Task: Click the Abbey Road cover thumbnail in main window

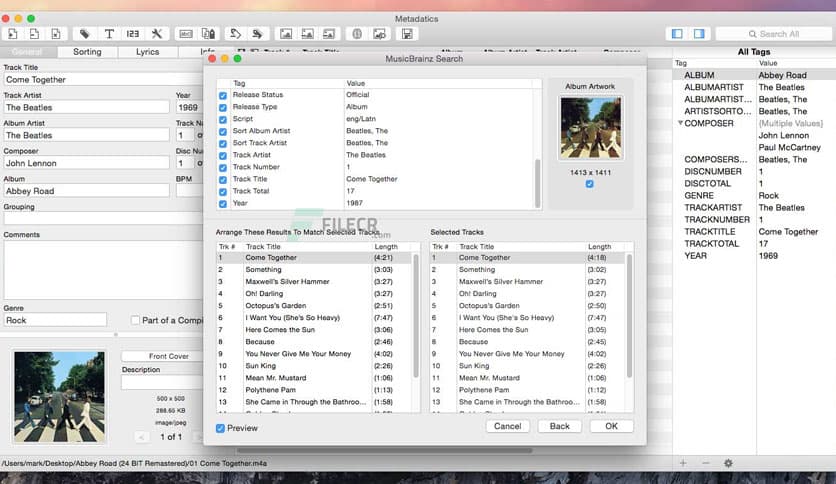Action: pos(60,397)
